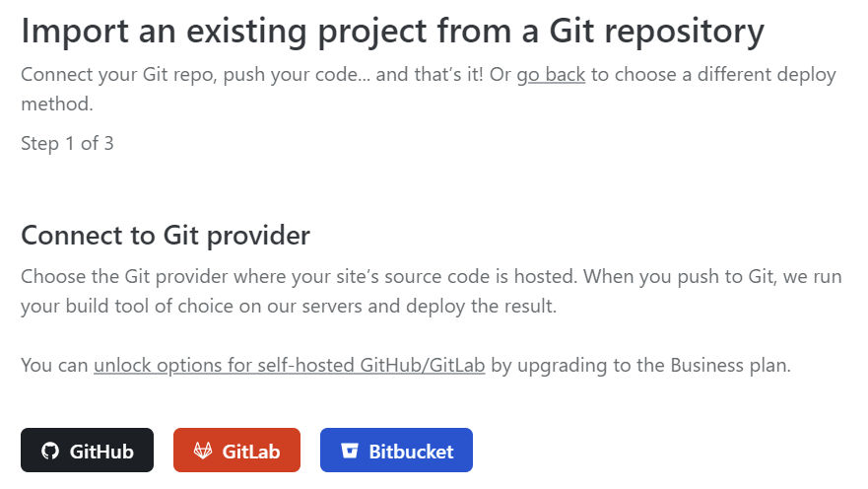868x489 pixels.
Task: Click the "GitHub" label inside the black button
Action: click(x=101, y=452)
